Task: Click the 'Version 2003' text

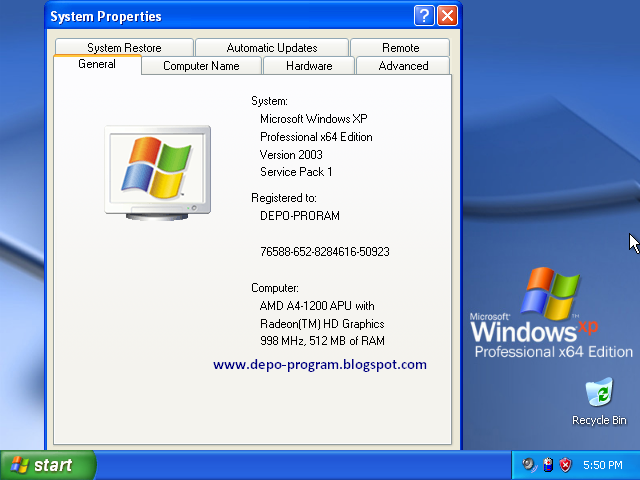Action: [x=291, y=155]
